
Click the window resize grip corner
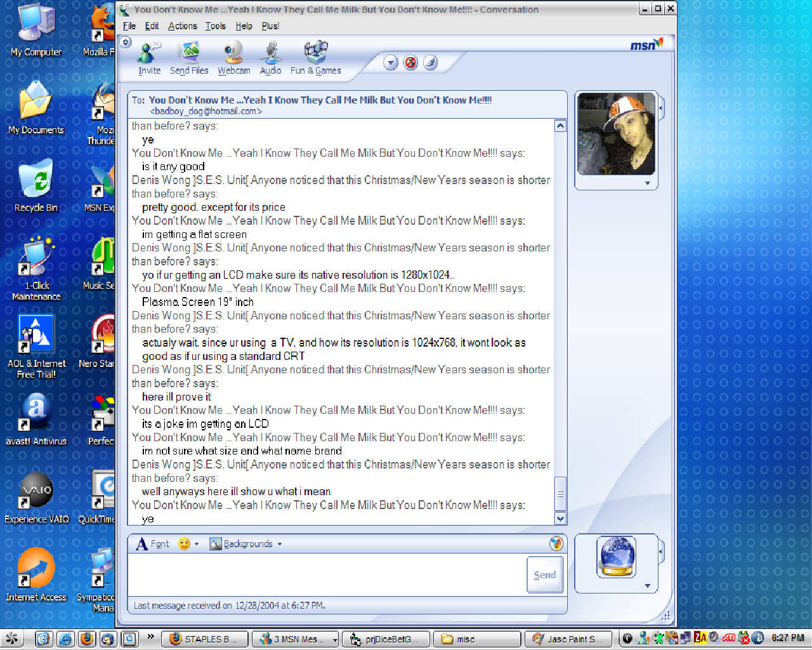pyautogui.click(x=665, y=615)
